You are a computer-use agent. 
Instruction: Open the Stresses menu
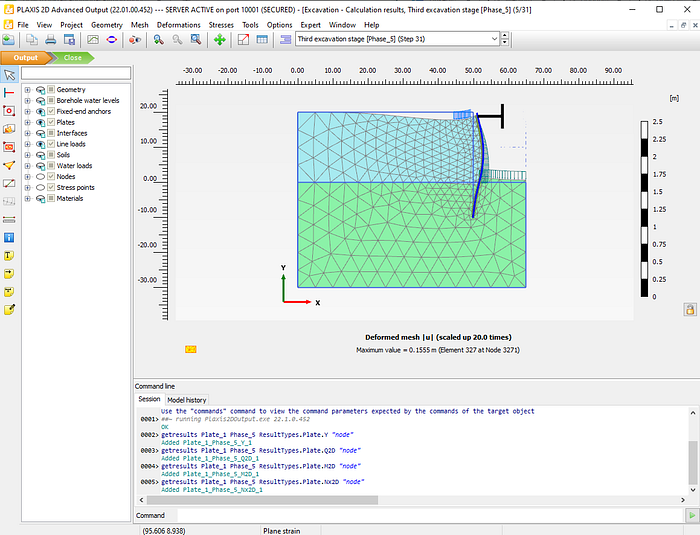pyautogui.click(x=221, y=25)
